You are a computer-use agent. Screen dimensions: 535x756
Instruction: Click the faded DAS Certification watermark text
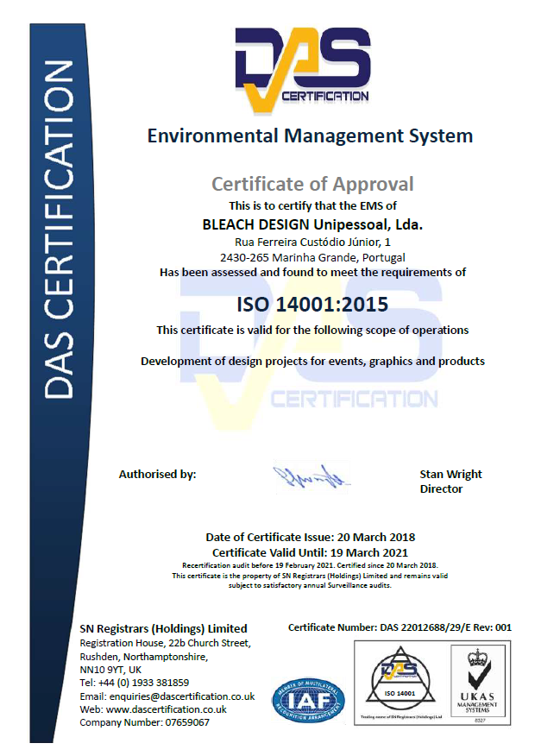(354, 399)
